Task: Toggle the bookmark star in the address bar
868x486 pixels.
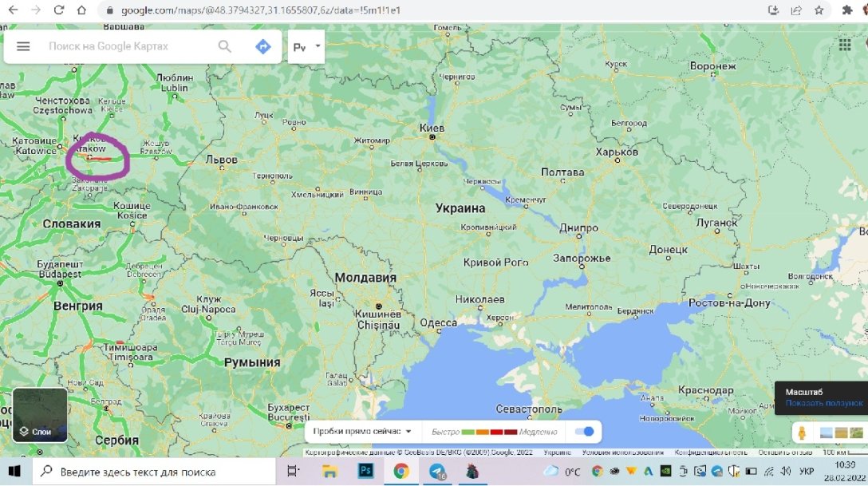Action: [819, 11]
